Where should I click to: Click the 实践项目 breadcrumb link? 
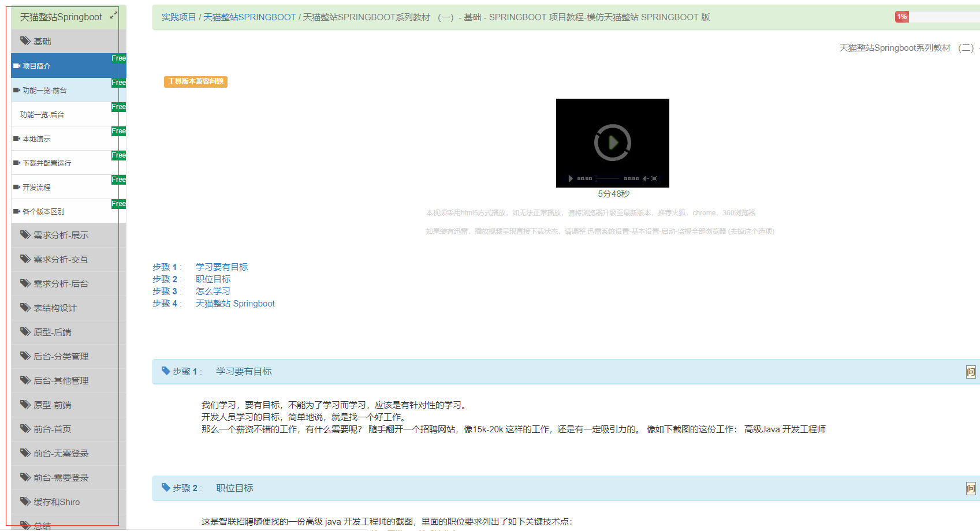[x=178, y=17]
